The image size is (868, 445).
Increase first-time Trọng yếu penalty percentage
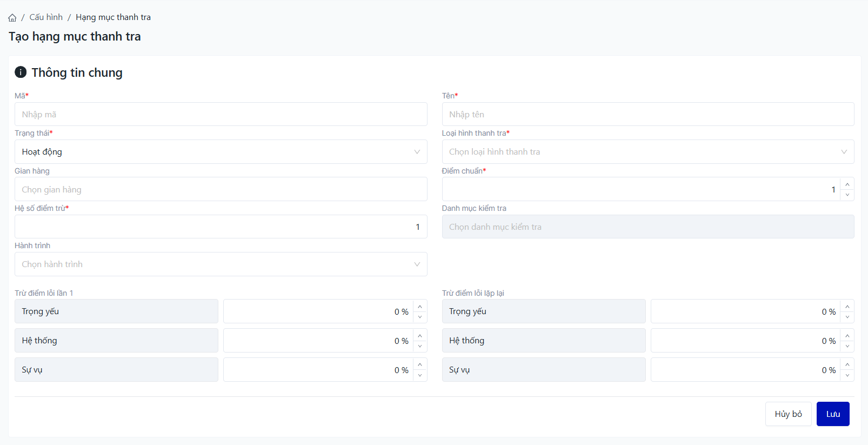420,306
